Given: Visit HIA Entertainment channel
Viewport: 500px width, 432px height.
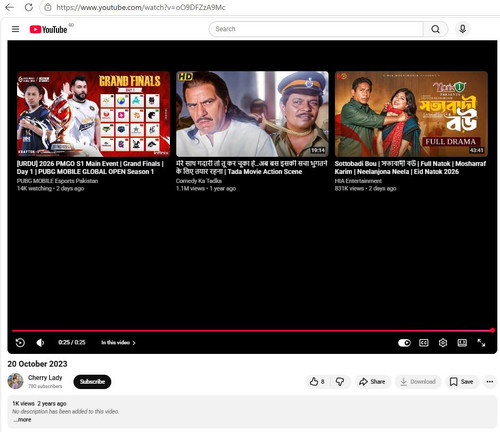Looking at the screenshot, I should [358, 181].
